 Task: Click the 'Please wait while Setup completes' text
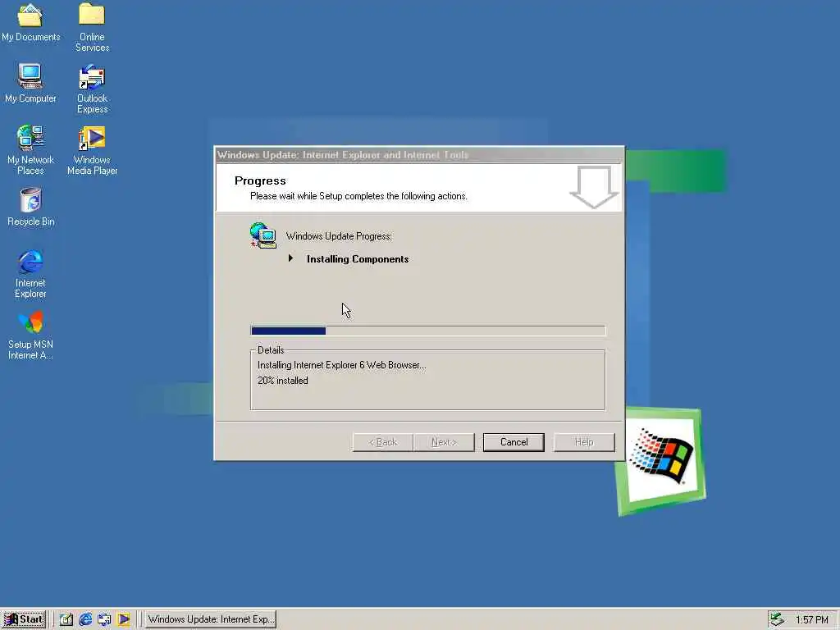click(359, 196)
